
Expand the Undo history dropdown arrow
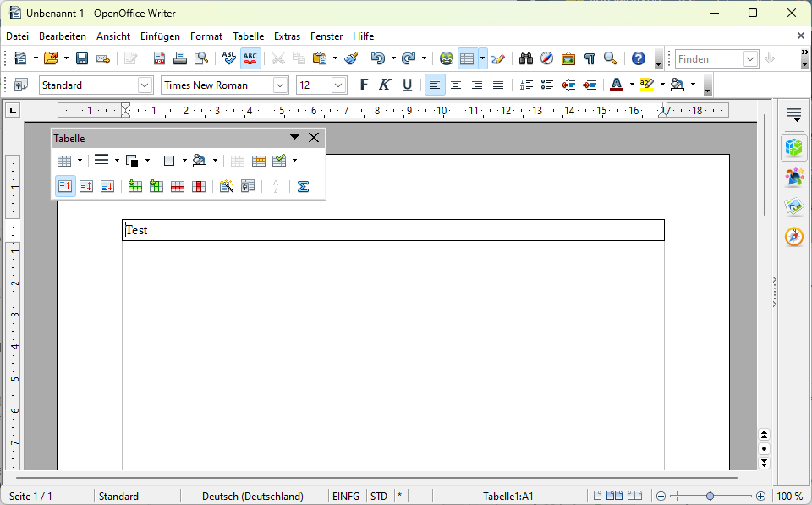(393, 58)
